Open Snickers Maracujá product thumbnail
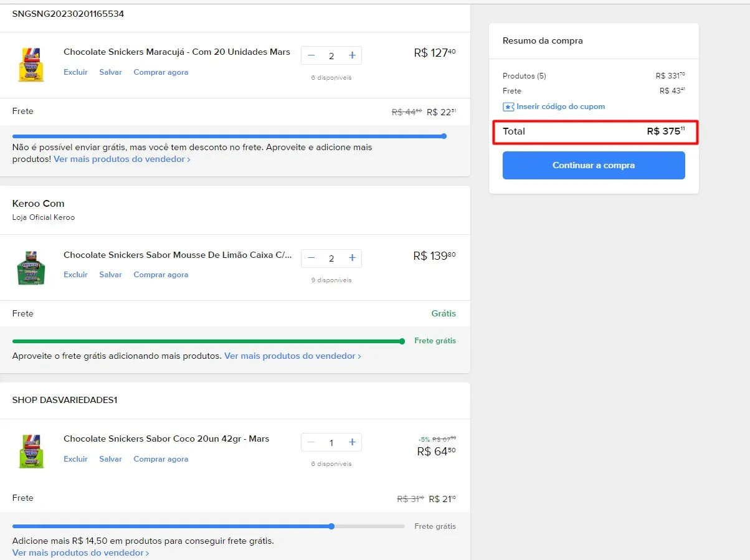This screenshot has height=560, width=750. coord(31,64)
